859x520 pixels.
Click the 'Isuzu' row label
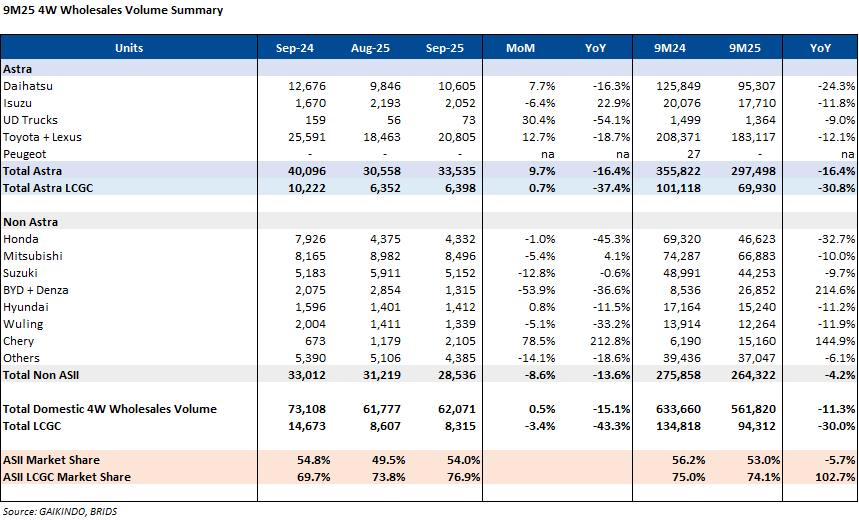18,103
